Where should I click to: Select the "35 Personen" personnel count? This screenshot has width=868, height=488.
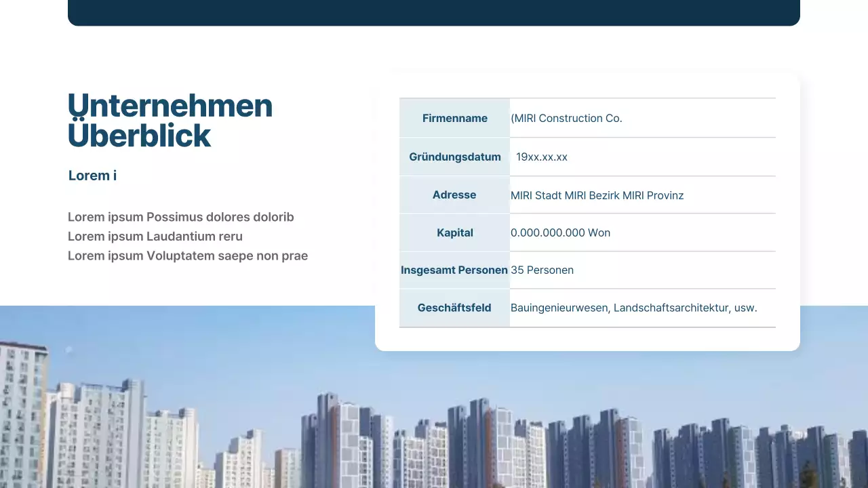tap(542, 270)
